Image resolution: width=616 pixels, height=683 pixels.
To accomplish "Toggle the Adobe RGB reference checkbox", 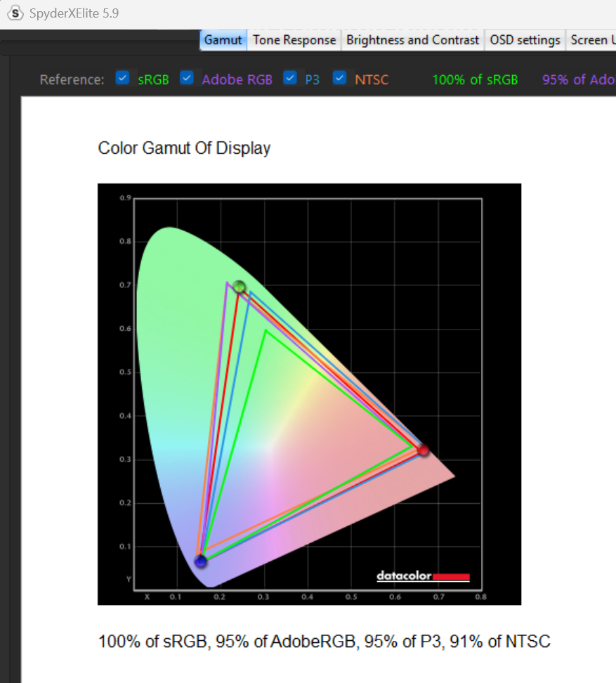I will (187, 79).
